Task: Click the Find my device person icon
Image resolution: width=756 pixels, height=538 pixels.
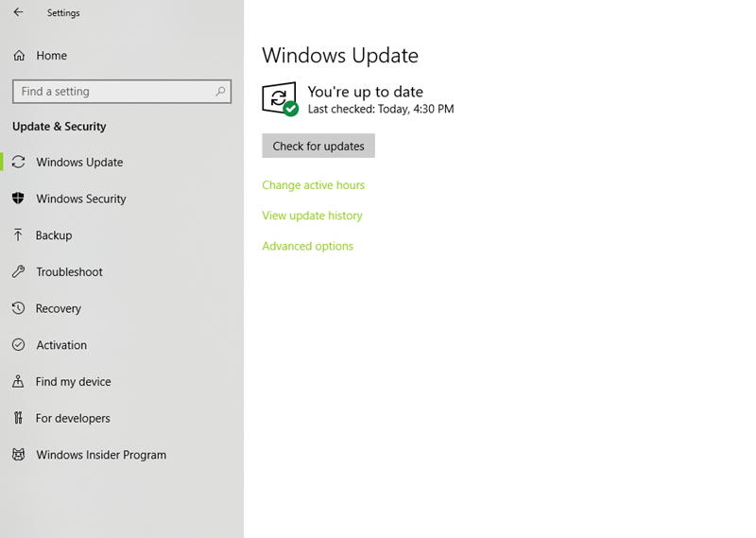Action: 18,381
